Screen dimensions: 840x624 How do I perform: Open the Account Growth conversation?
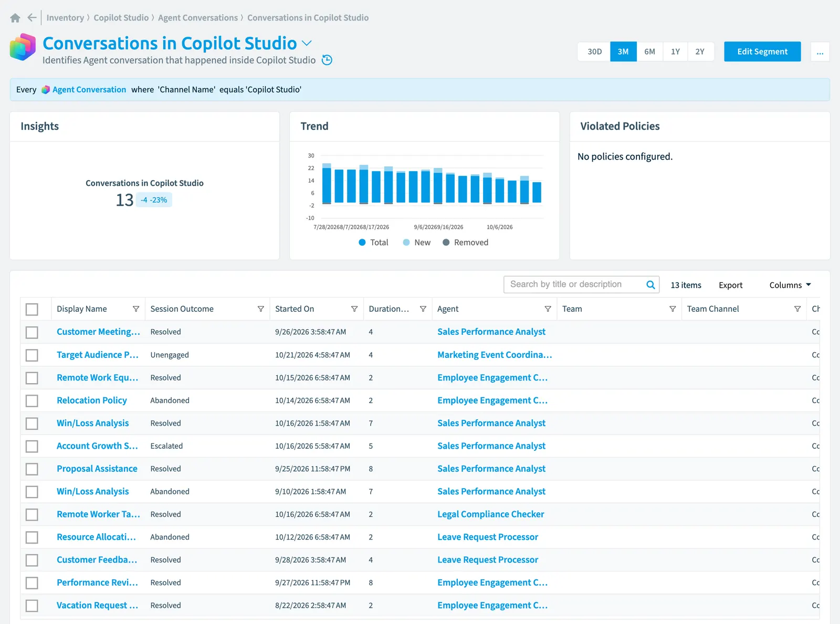[x=97, y=446]
